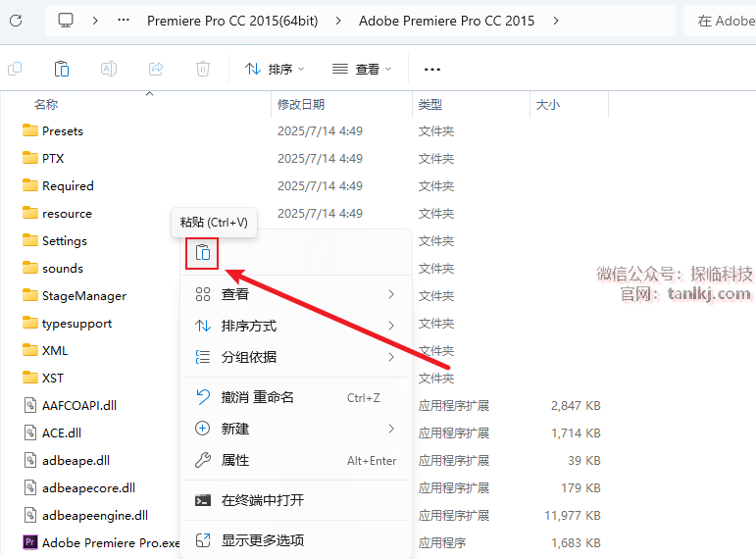This screenshot has width=756, height=559.
Task: Click the 应用程序 type cell
Action: tap(442, 543)
